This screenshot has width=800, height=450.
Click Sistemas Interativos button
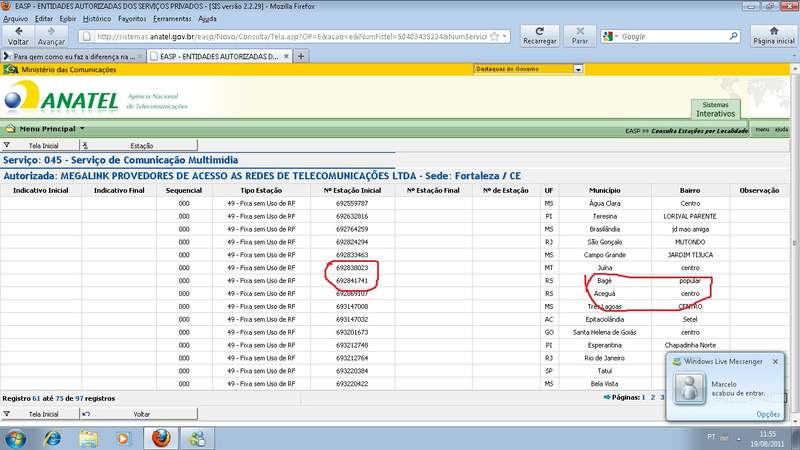point(715,109)
